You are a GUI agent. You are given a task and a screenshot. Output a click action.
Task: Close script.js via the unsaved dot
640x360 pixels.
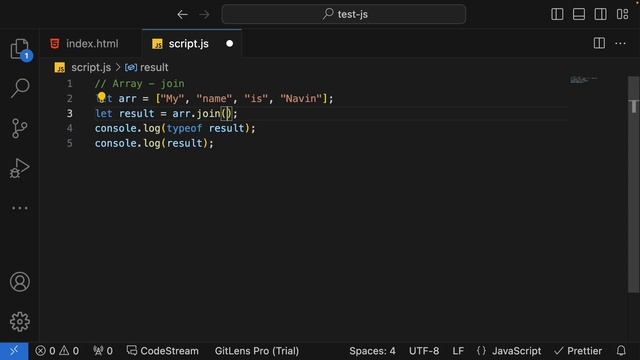tap(229, 44)
